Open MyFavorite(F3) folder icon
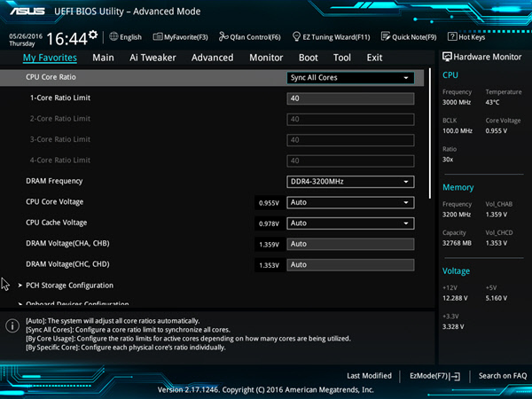 [x=158, y=36]
